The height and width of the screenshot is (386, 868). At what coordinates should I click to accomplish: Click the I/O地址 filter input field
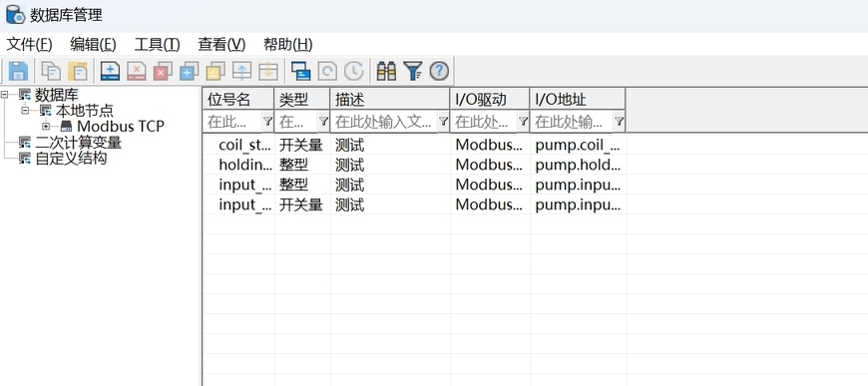573,122
